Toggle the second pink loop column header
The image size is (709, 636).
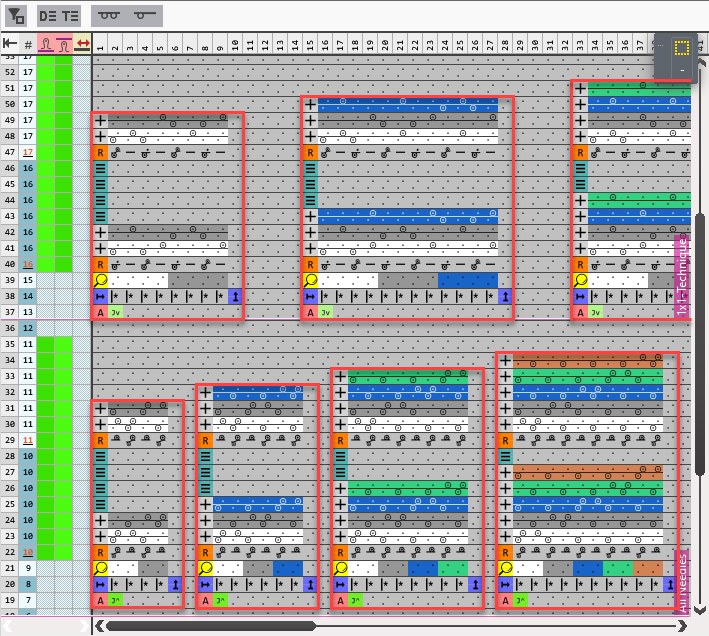64,44
